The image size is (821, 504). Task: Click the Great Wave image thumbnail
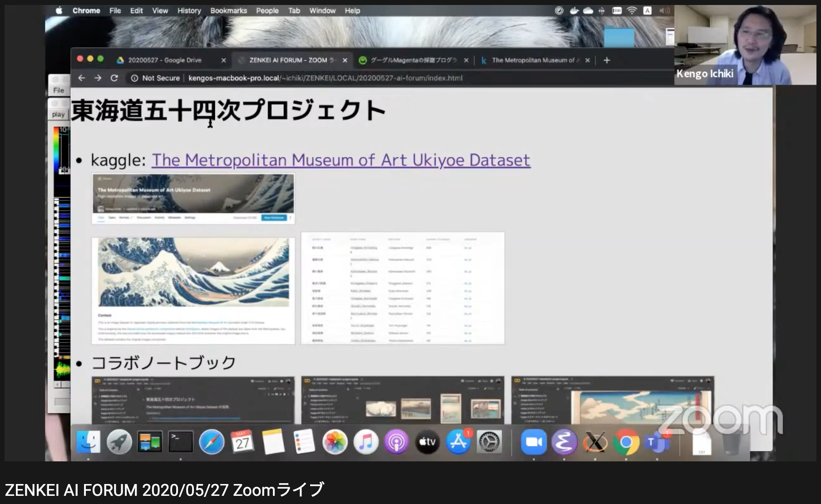(x=193, y=291)
